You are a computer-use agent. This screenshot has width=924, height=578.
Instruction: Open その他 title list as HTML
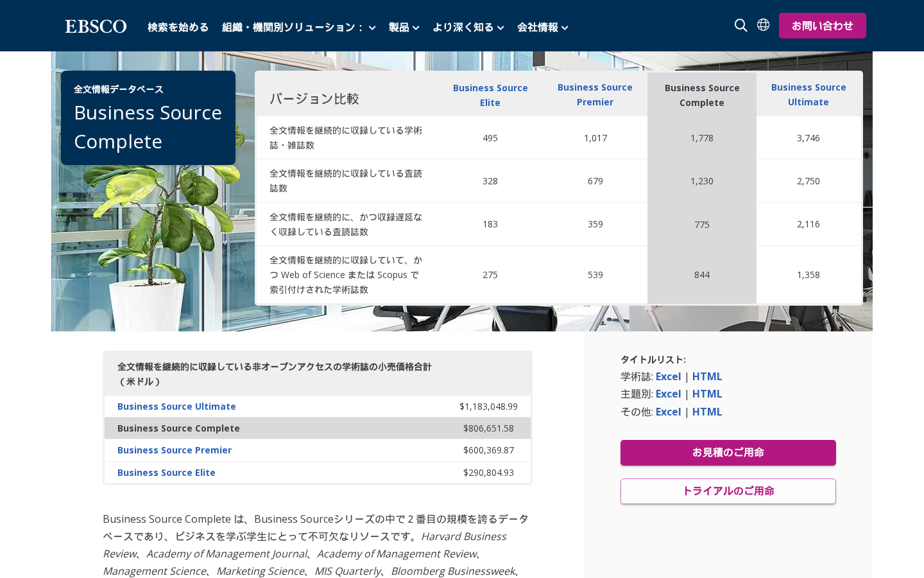pos(707,412)
